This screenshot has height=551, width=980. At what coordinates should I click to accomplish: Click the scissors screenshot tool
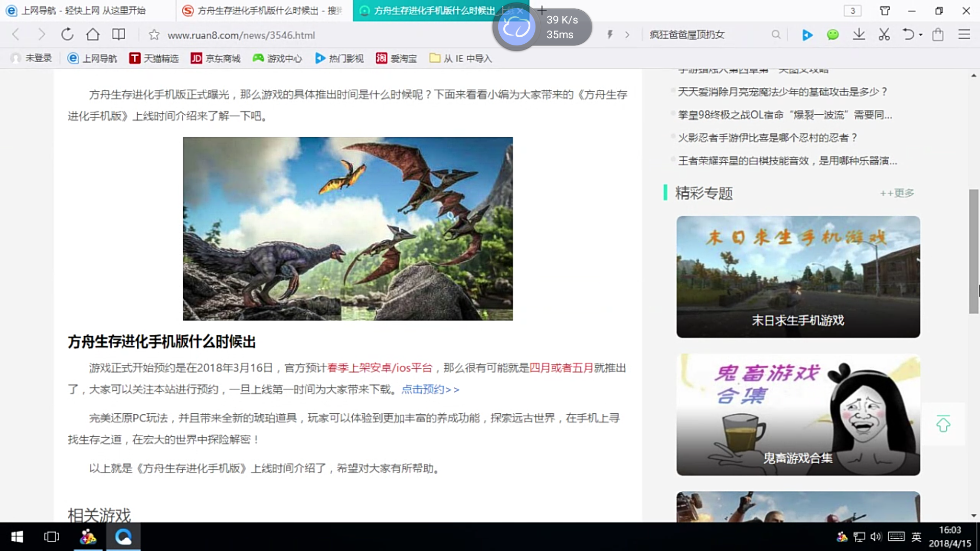click(x=884, y=35)
